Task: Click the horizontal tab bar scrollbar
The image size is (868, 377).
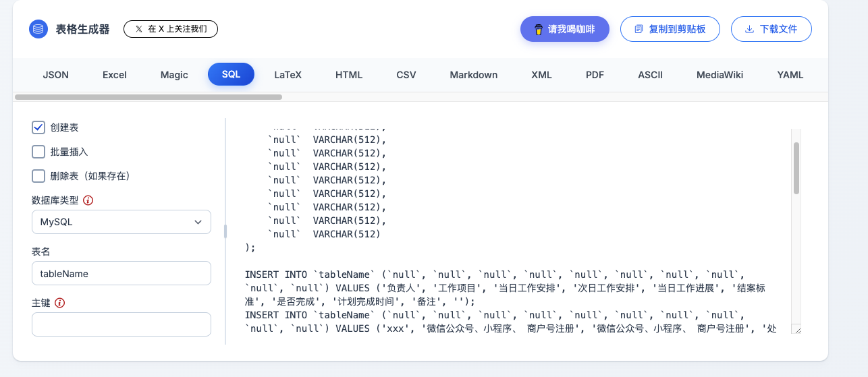Action: (x=148, y=97)
